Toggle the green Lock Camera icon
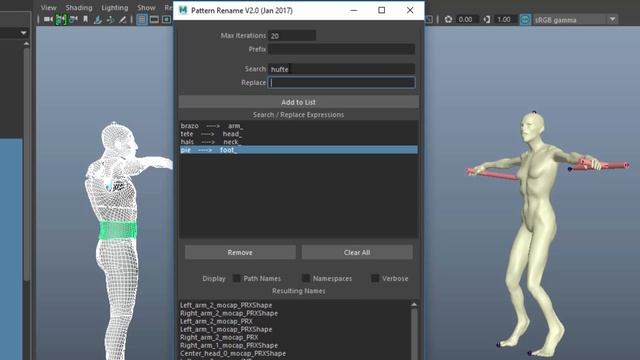640x360 pixels. coord(61,20)
